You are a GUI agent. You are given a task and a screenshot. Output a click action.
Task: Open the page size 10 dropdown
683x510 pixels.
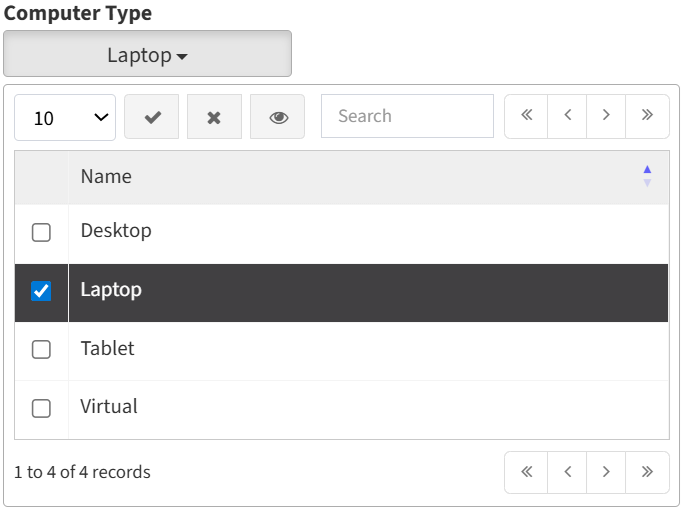pos(65,117)
